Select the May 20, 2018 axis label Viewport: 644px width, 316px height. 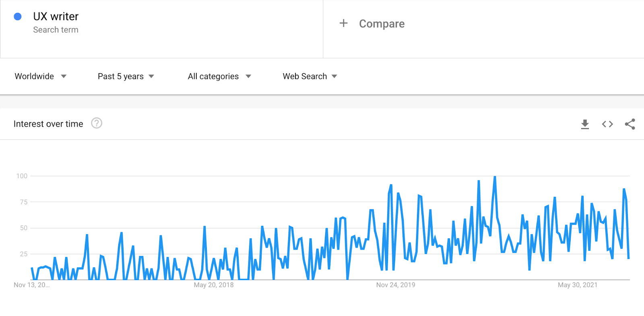pyautogui.click(x=214, y=285)
